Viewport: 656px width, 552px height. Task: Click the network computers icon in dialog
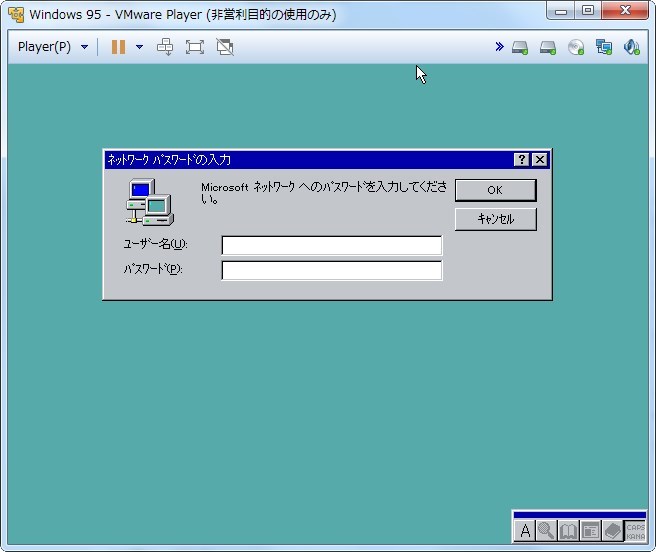coord(150,203)
